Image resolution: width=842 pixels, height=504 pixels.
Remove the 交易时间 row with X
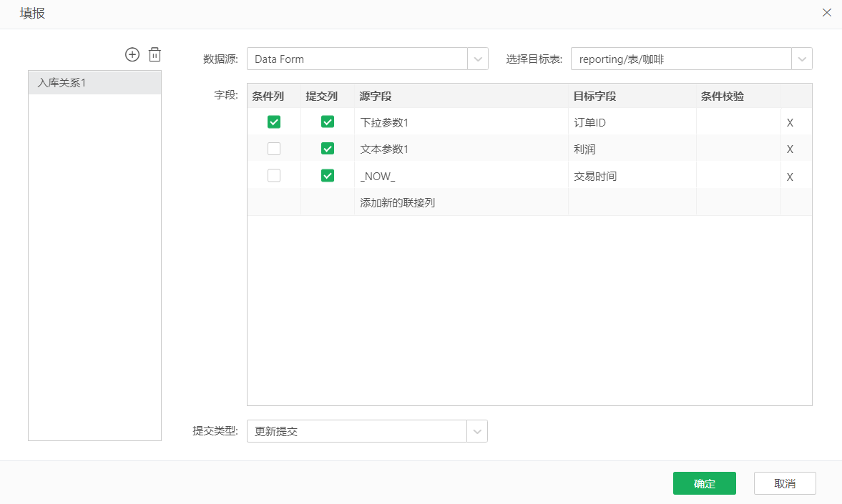(790, 177)
